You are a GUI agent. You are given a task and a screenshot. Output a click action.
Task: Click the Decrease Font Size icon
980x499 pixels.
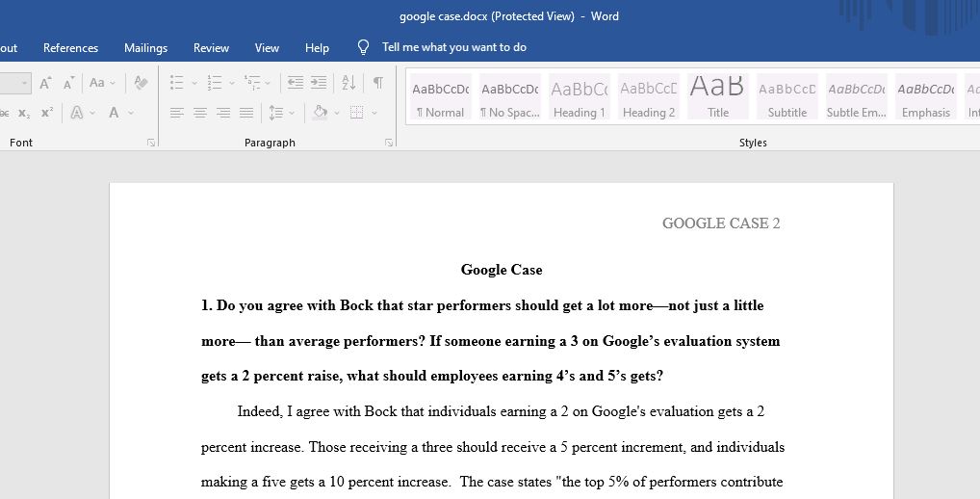click(x=68, y=83)
